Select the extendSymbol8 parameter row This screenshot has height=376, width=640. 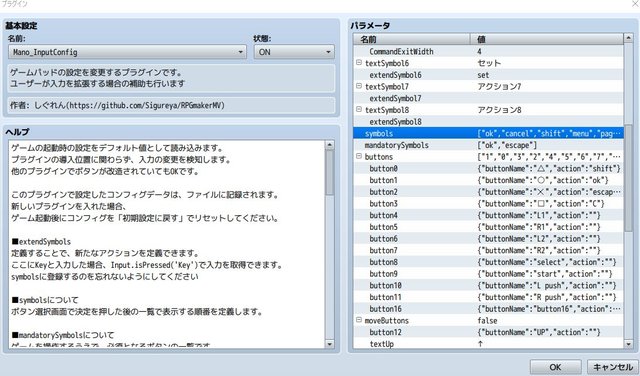489,122
